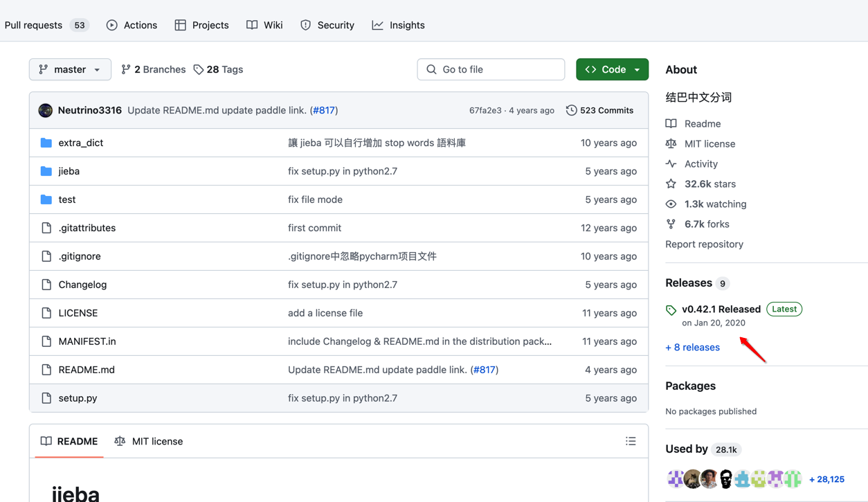
Task: Click the test folder icon
Action: (x=46, y=199)
